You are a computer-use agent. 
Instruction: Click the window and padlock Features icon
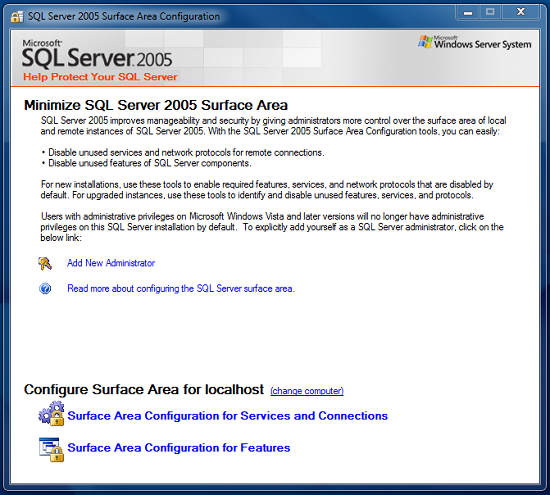click(51, 449)
